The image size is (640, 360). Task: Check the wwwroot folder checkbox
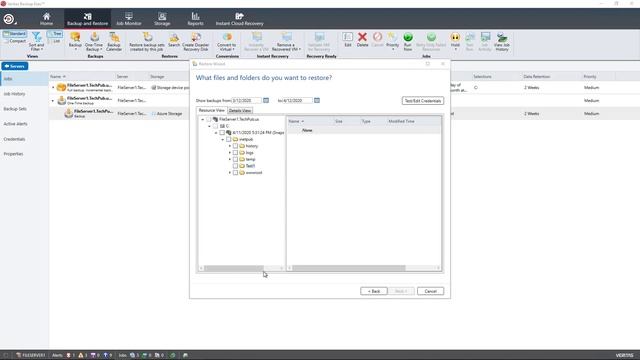[235, 173]
